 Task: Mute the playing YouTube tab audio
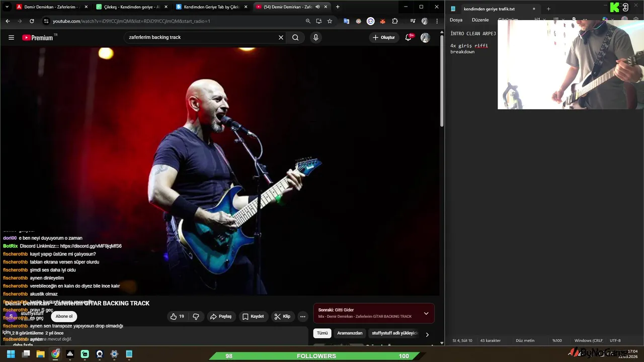317,7
